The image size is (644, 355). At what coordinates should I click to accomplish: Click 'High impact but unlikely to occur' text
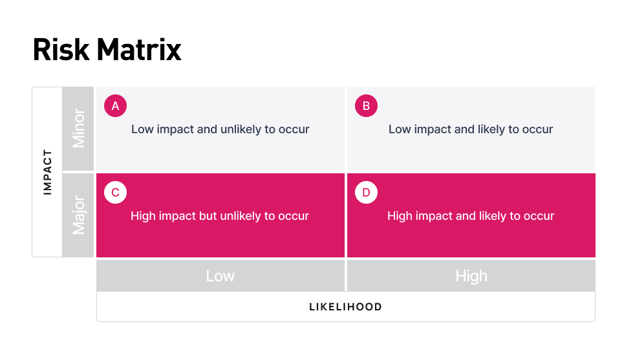click(220, 216)
